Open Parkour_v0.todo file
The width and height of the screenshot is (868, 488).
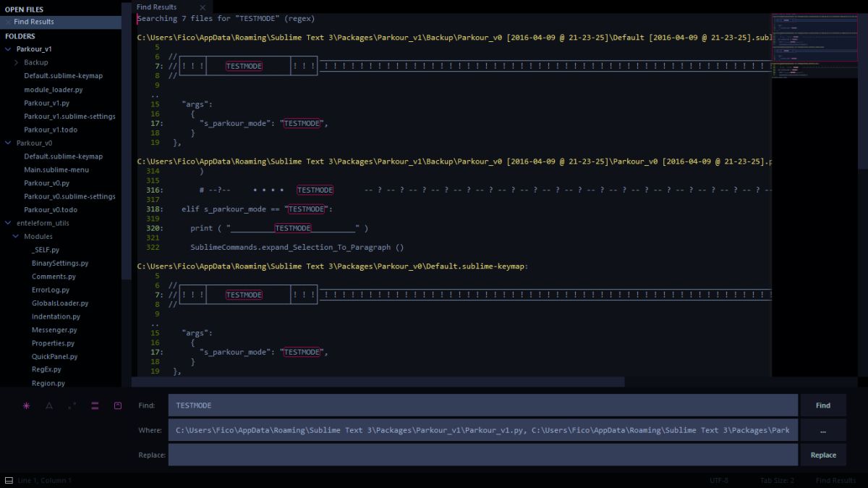click(51, 210)
